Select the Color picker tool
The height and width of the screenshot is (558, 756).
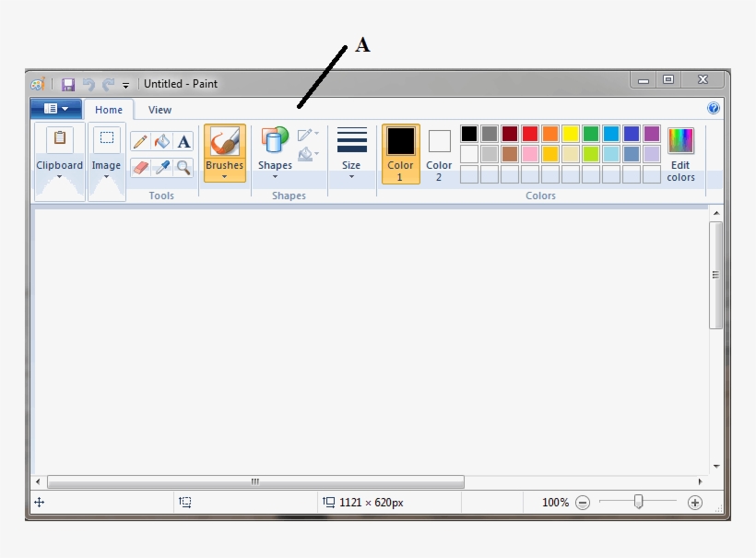click(x=161, y=168)
